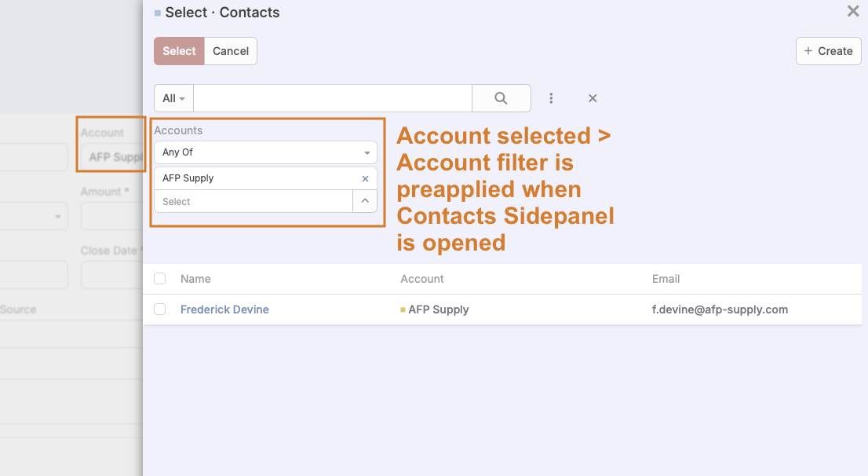868x476 pixels.
Task: Toggle the account Select field chevron
Action: [x=365, y=201]
